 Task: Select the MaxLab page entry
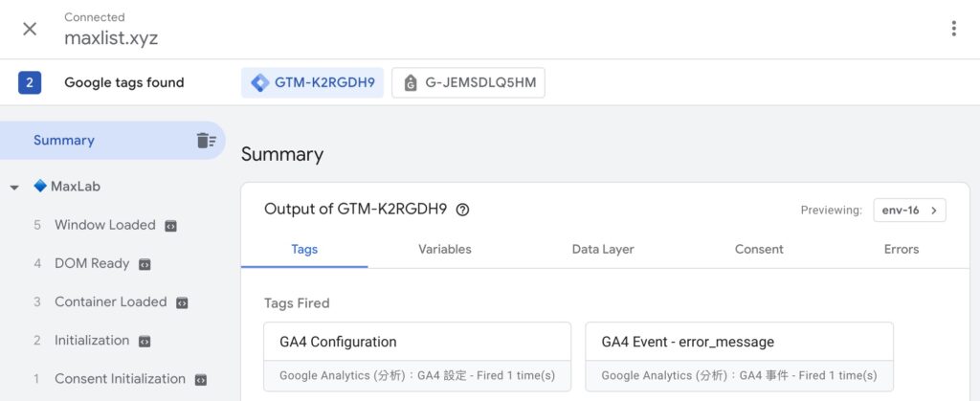(x=76, y=186)
